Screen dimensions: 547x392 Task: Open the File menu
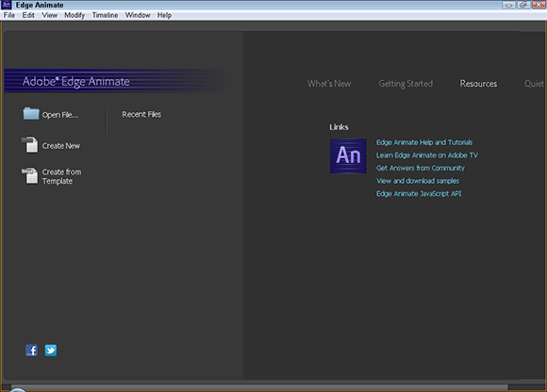[x=9, y=15]
